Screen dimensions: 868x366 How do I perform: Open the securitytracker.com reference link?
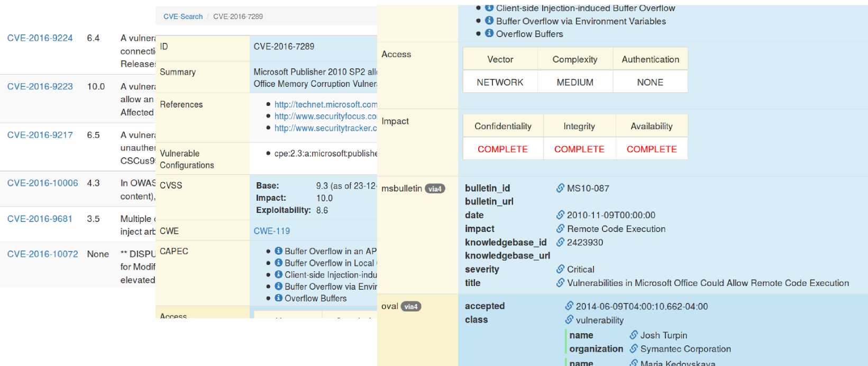pyautogui.click(x=325, y=128)
